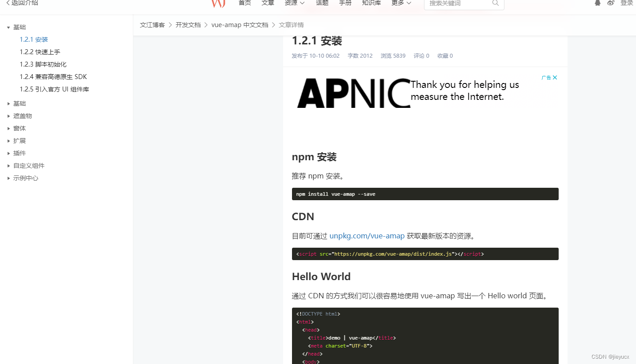Image resolution: width=636 pixels, height=364 pixels.
Task: Select 1.2.1 安装 in sidebar
Action: click(34, 40)
